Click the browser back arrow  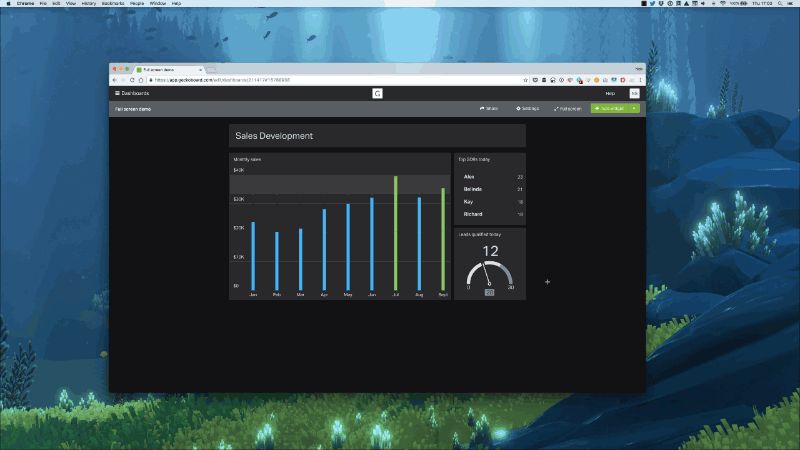[115, 80]
